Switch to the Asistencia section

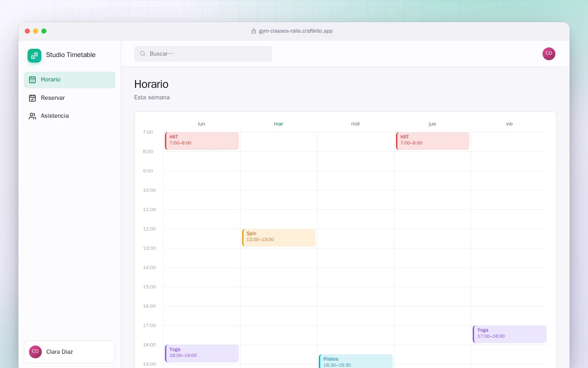tap(69, 116)
